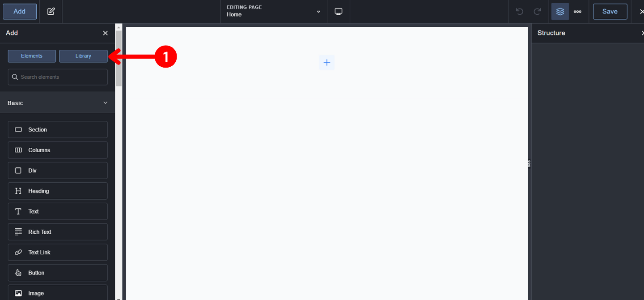Screen dimensions: 644x300
Task: Close the Add panel
Action: point(106,33)
